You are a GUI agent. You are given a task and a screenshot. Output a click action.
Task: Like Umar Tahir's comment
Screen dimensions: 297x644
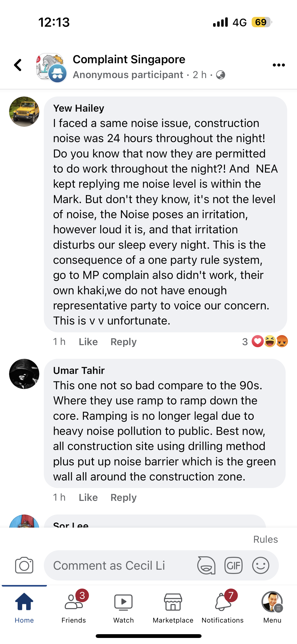click(88, 498)
